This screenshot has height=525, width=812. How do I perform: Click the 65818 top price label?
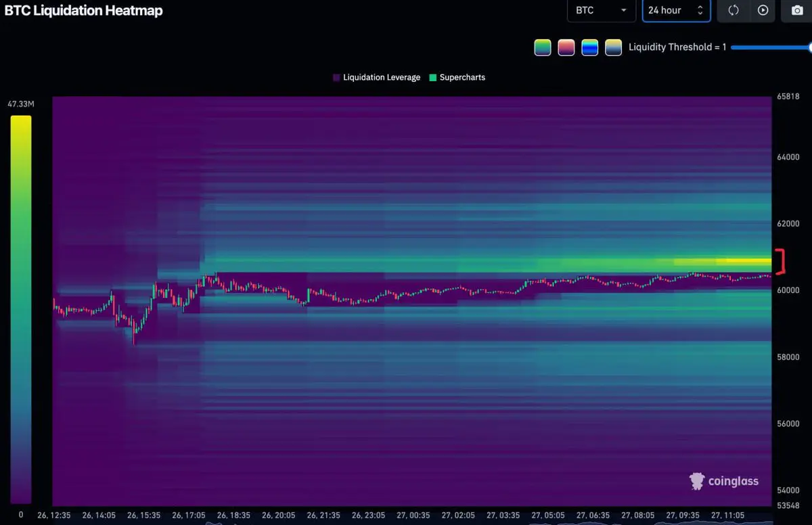(788, 97)
